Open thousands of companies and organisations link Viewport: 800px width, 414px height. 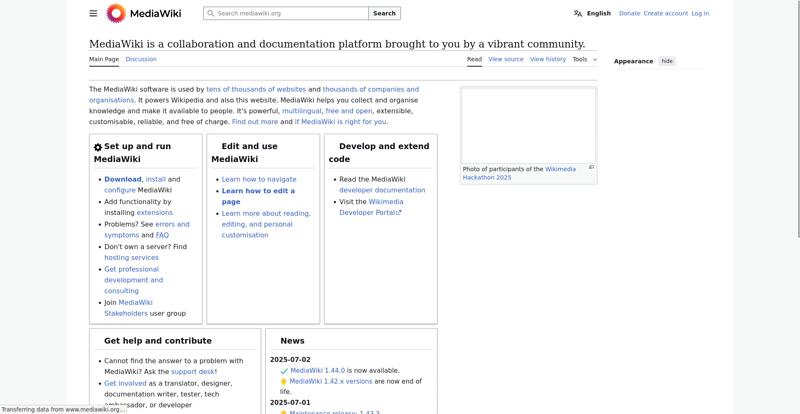pos(370,89)
